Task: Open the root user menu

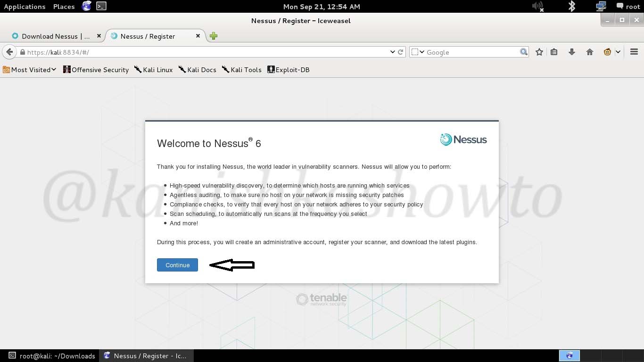Action: point(628,7)
